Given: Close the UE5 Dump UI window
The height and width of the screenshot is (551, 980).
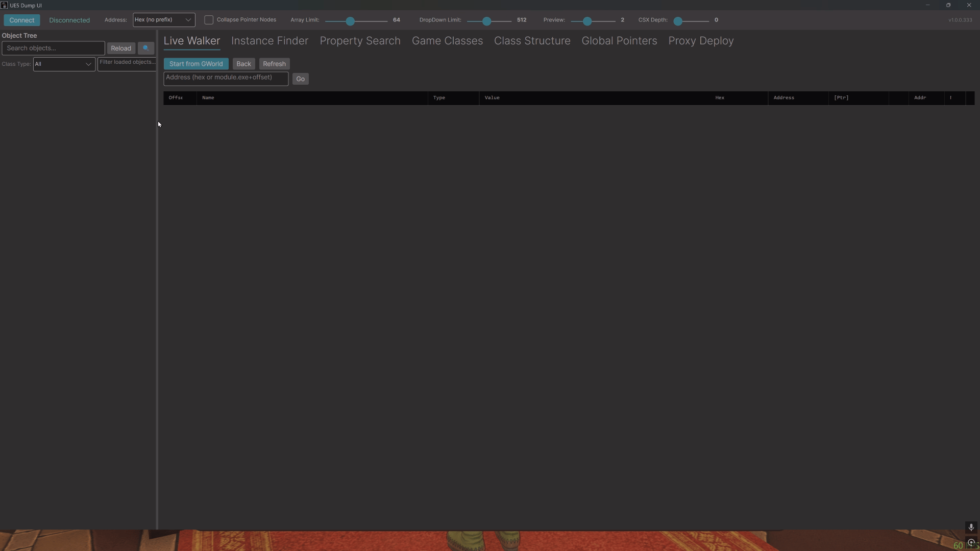Looking at the screenshot, I should pos(969,5).
